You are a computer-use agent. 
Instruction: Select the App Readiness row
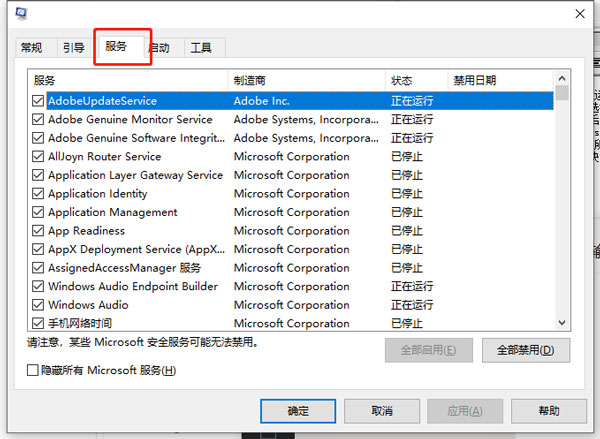click(293, 231)
